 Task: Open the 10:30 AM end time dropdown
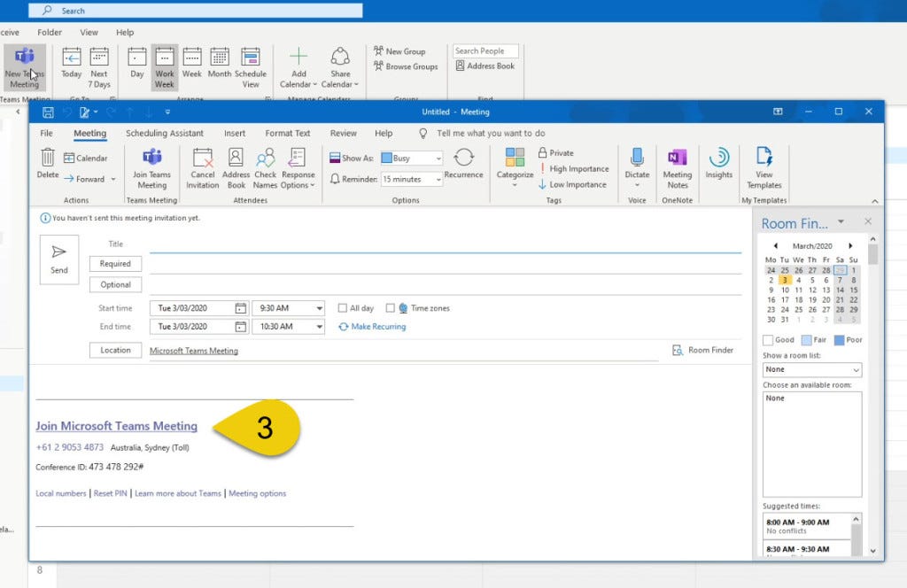[319, 327]
